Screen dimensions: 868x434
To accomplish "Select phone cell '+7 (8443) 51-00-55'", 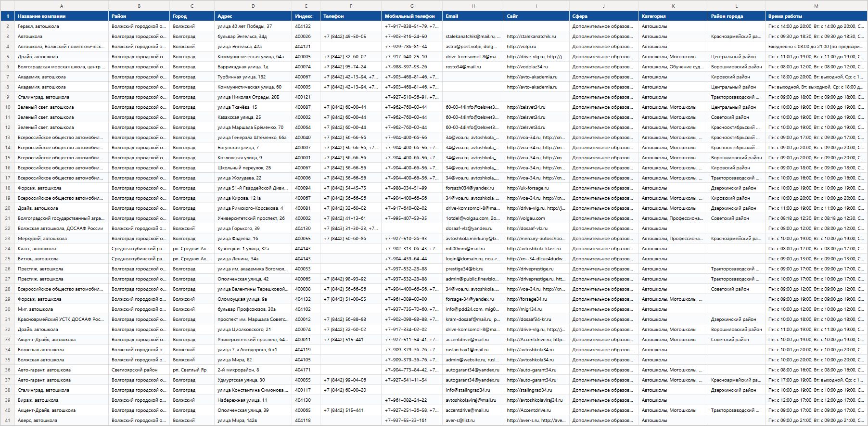I will tap(351, 299).
